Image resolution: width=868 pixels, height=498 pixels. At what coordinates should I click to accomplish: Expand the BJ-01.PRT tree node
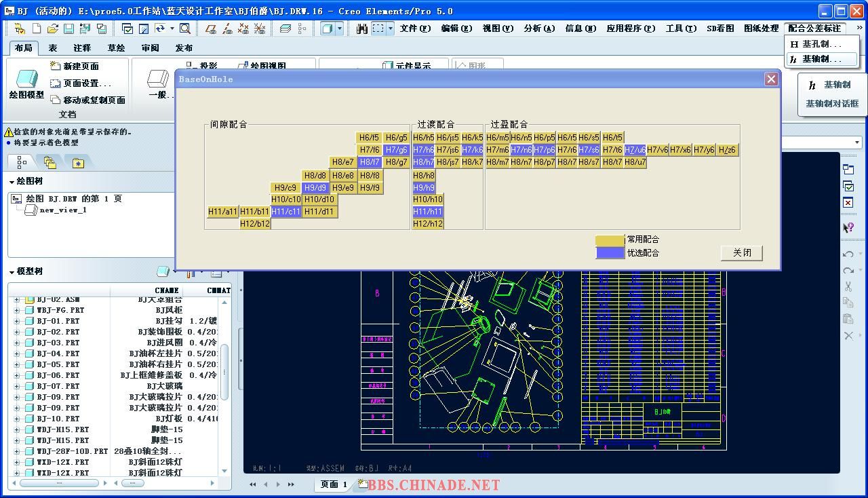coord(17,321)
